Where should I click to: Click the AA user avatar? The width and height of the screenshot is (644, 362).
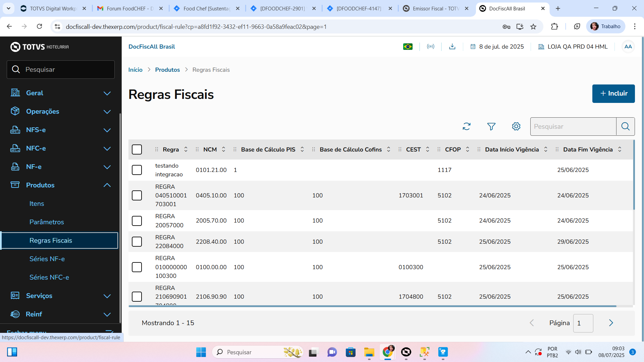point(628,47)
